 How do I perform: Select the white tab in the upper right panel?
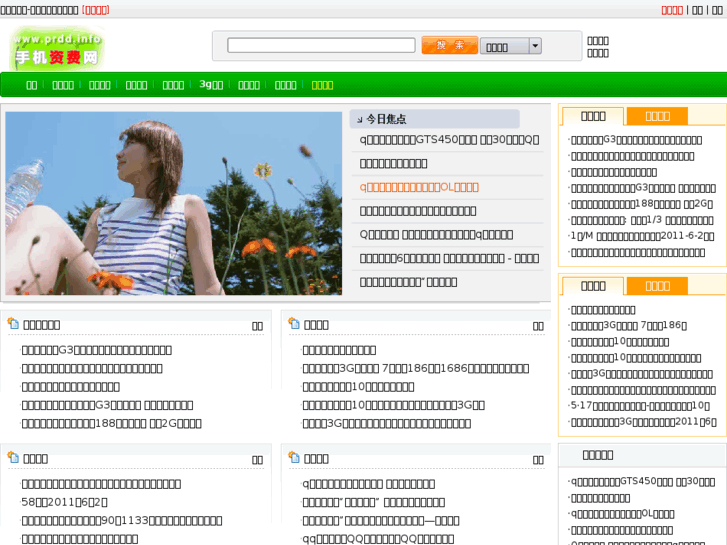(x=593, y=116)
